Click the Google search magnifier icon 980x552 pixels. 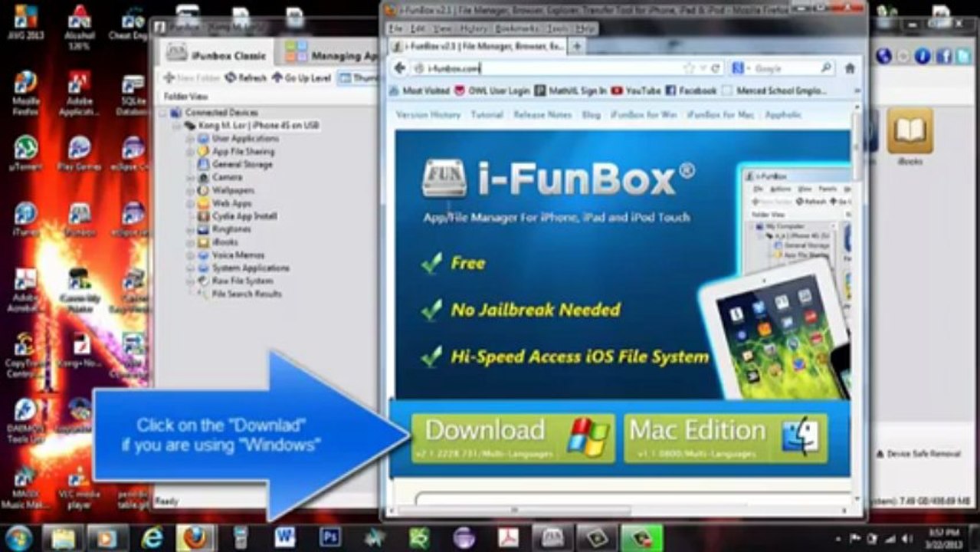pos(825,68)
